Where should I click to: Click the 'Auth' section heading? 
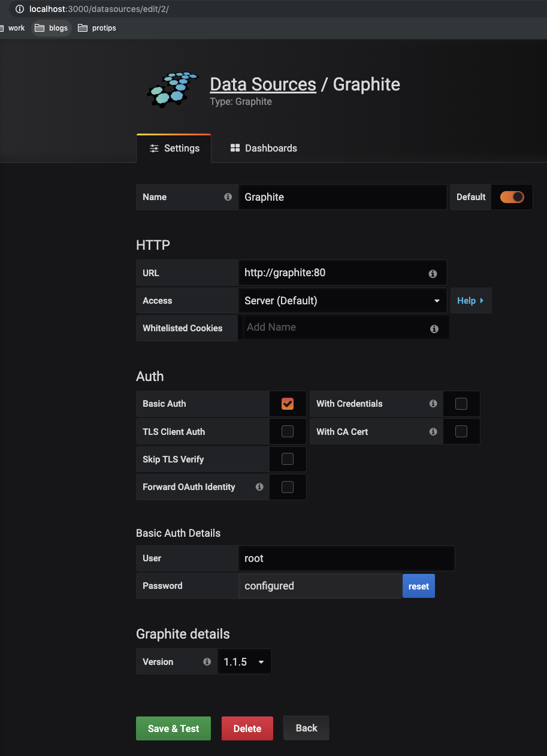tap(150, 376)
